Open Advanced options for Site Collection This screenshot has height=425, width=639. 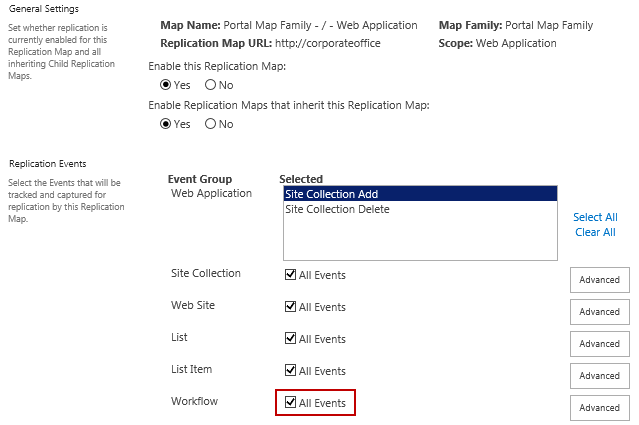(x=599, y=280)
